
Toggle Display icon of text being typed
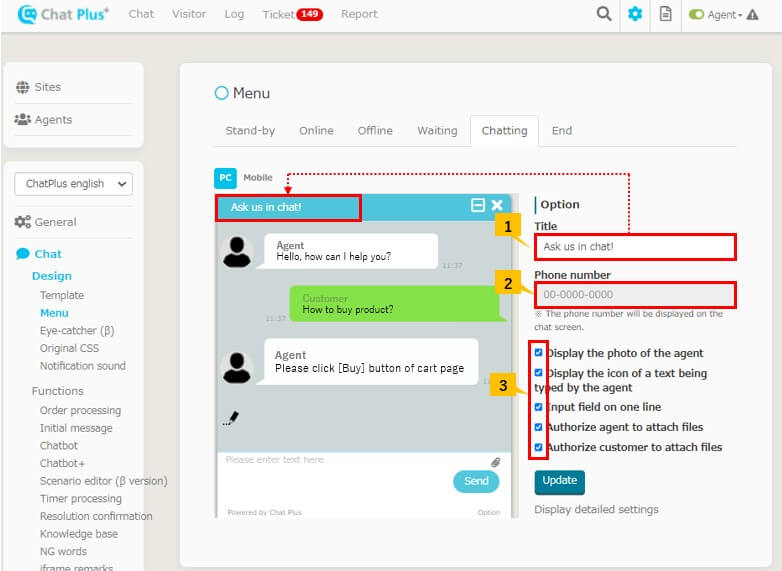point(538,373)
